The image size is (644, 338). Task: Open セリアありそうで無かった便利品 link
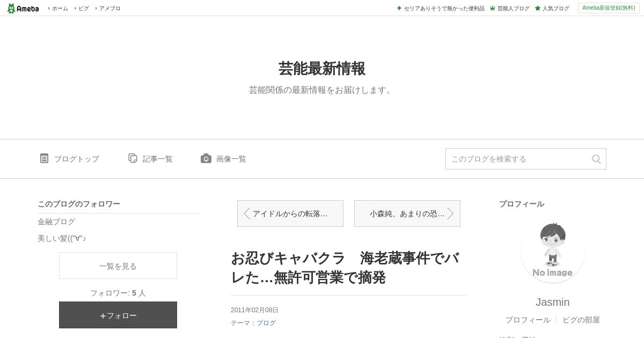[444, 8]
